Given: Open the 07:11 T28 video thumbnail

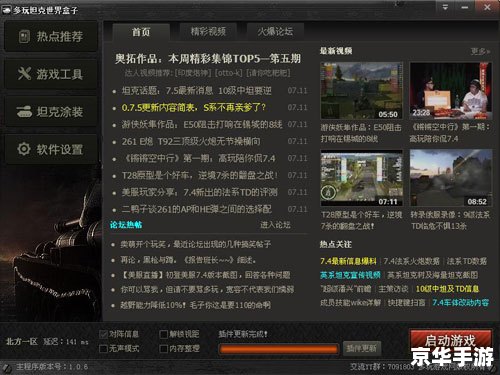Looking at the screenshot, I should click(x=362, y=178).
